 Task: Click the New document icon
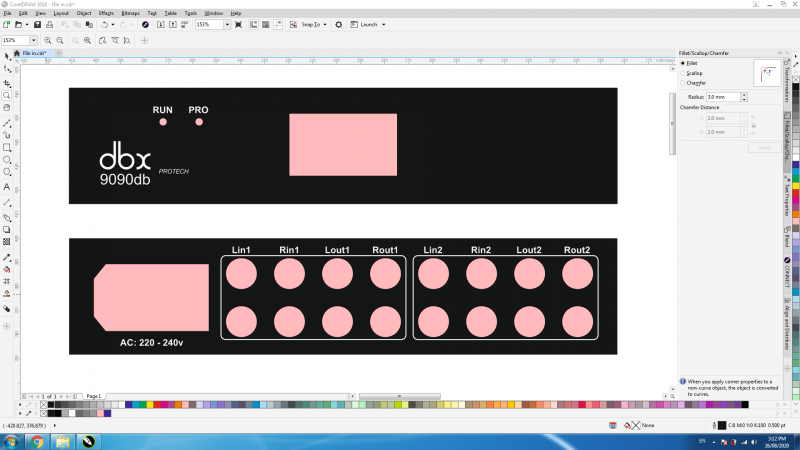(x=6, y=24)
